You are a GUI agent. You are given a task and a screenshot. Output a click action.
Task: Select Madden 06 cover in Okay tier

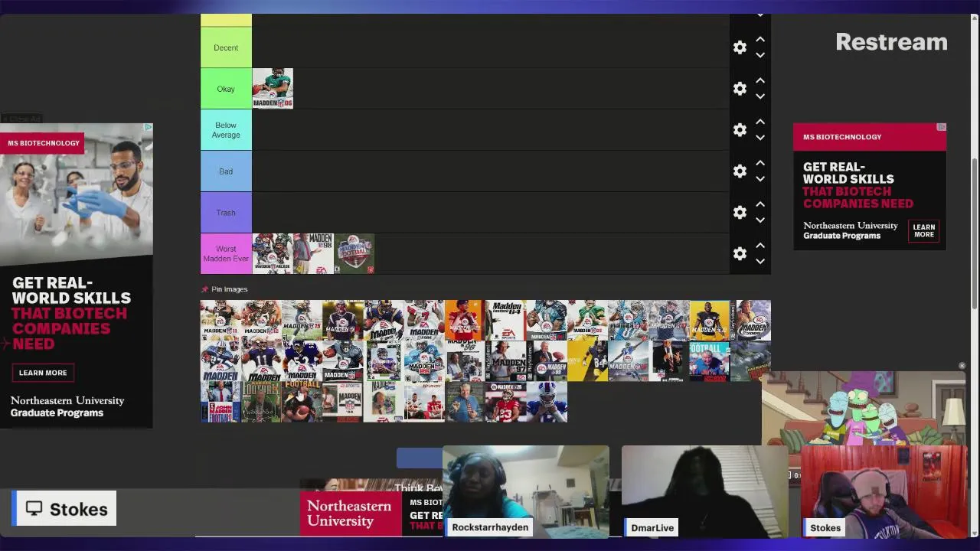(273, 89)
